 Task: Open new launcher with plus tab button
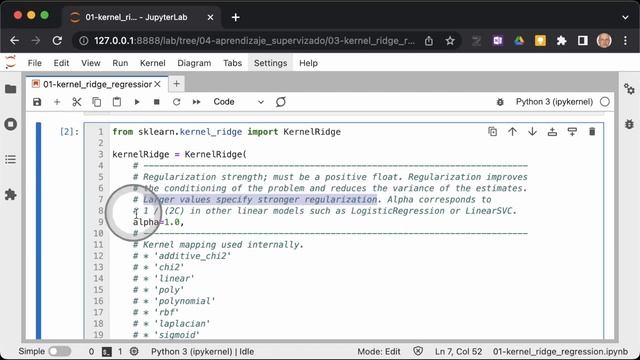[x=176, y=84]
